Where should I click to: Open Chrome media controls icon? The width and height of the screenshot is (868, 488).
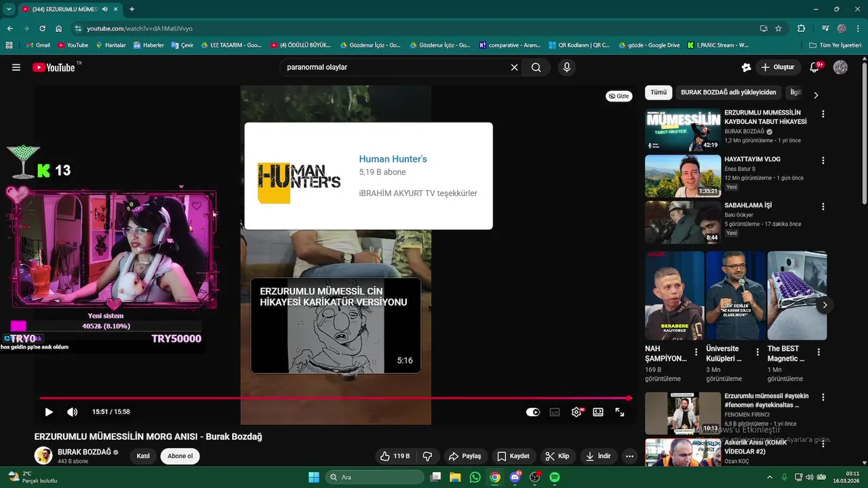click(x=825, y=28)
